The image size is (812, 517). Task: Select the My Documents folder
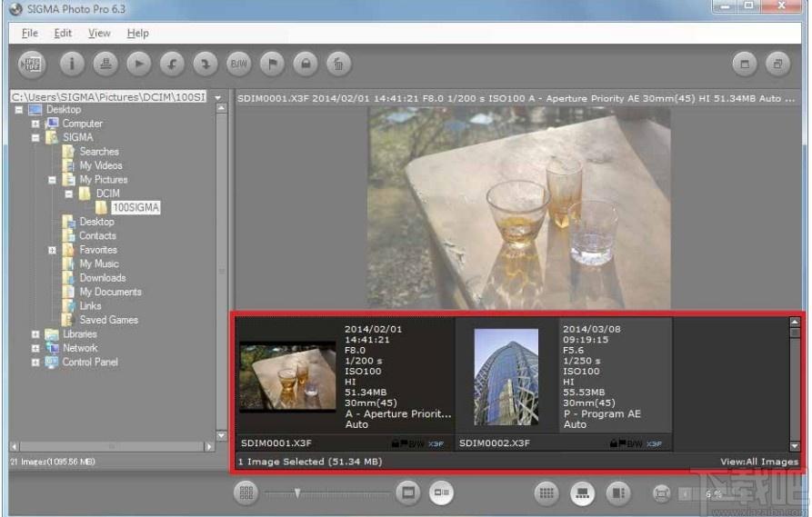110,292
